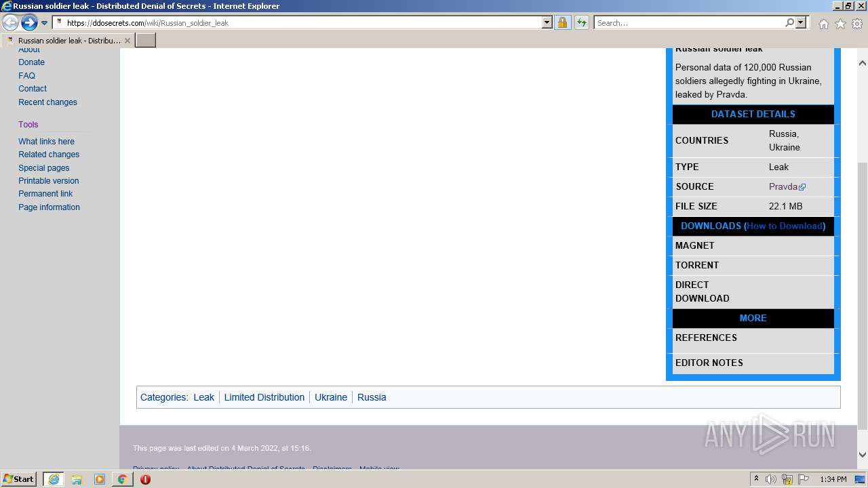Show hidden system tray icons arrow
868x488 pixels.
[x=756, y=479]
